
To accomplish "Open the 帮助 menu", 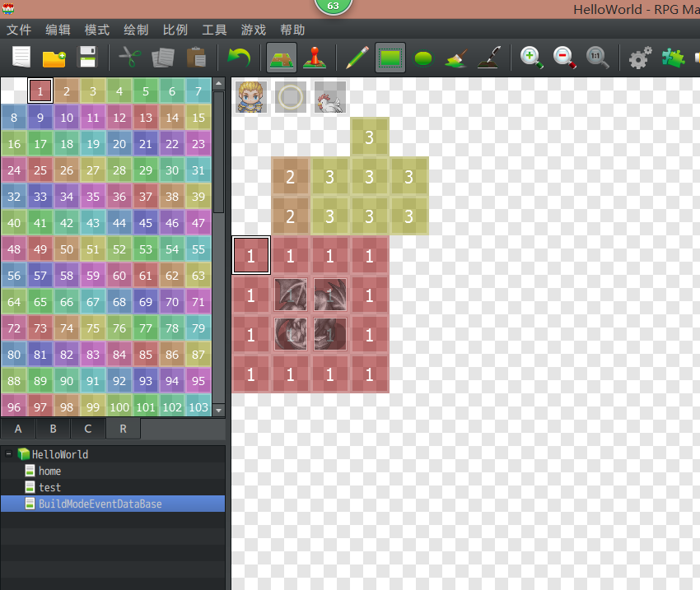I will tap(292, 30).
